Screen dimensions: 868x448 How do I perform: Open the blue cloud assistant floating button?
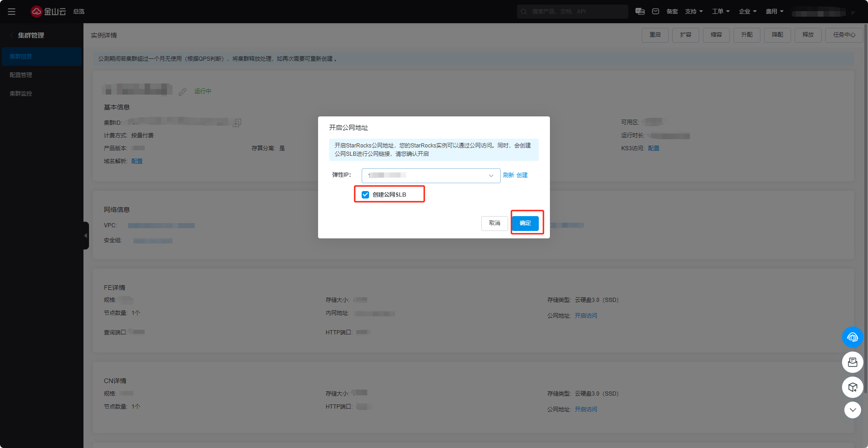(852, 337)
